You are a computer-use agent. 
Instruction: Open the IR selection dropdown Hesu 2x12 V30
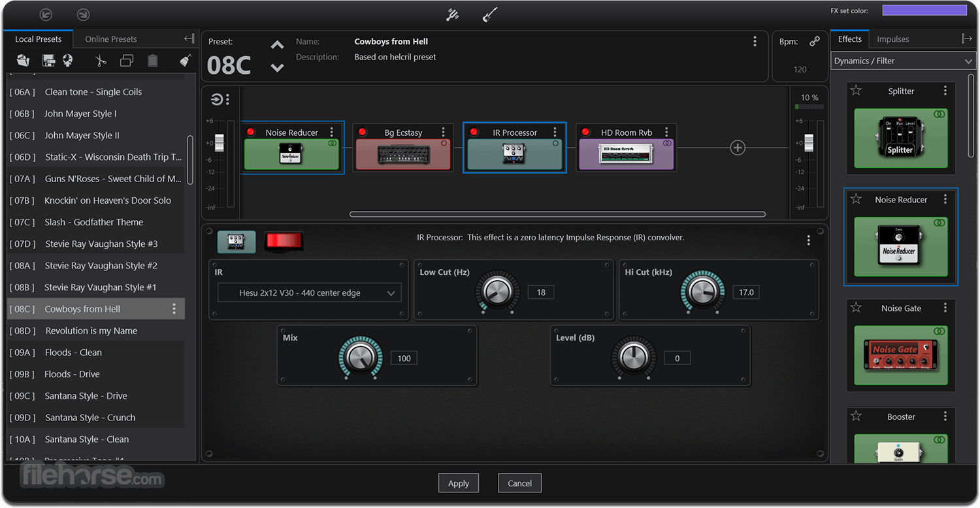pyautogui.click(x=309, y=293)
